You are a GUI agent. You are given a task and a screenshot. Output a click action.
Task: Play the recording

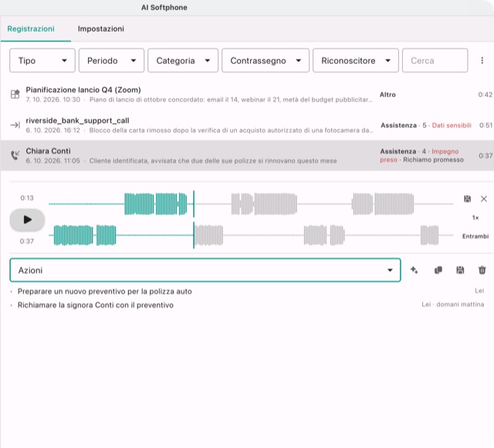[x=27, y=220]
